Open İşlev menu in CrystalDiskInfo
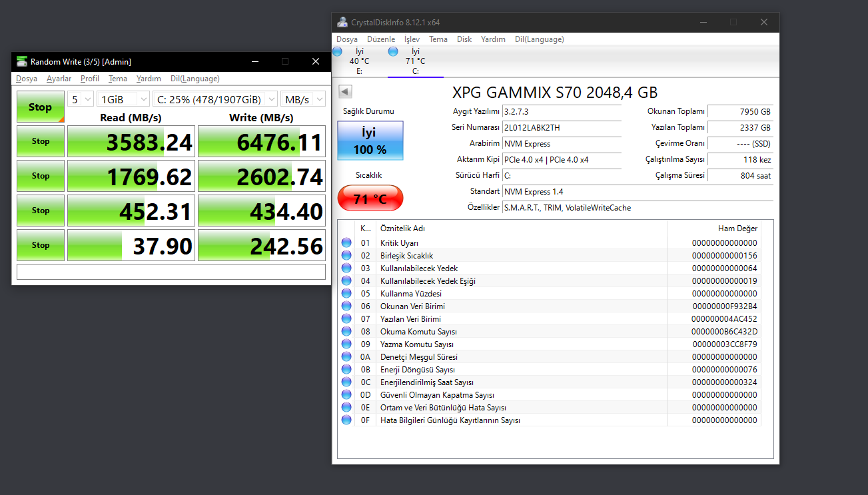The image size is (868, 495). [412, 39]
